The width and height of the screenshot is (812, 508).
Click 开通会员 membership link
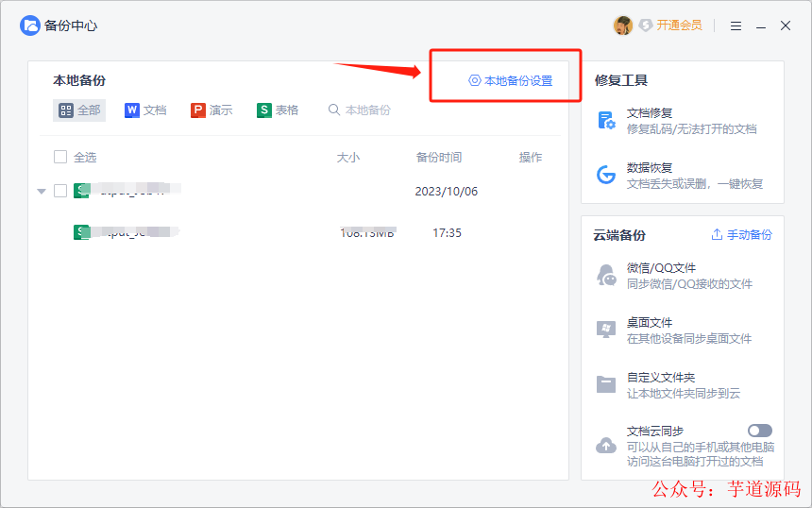coord(679,25)
